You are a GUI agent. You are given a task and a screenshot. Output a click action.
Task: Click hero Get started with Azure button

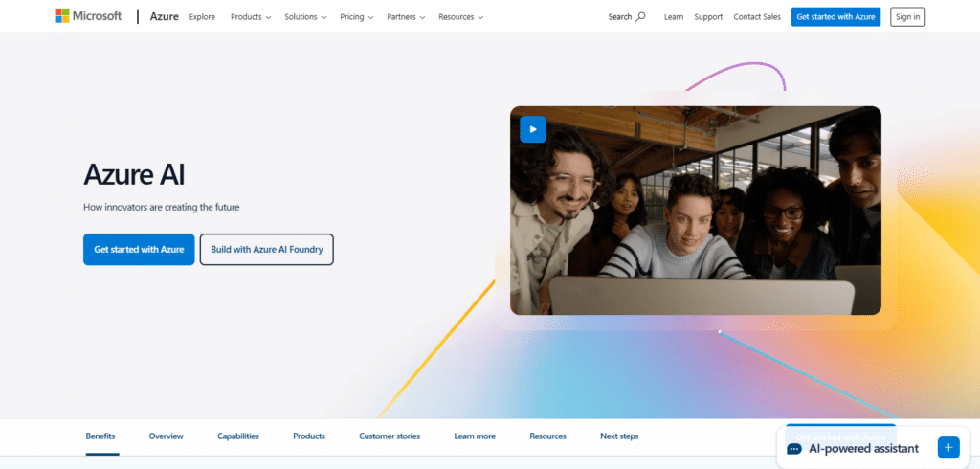[139, 250]
